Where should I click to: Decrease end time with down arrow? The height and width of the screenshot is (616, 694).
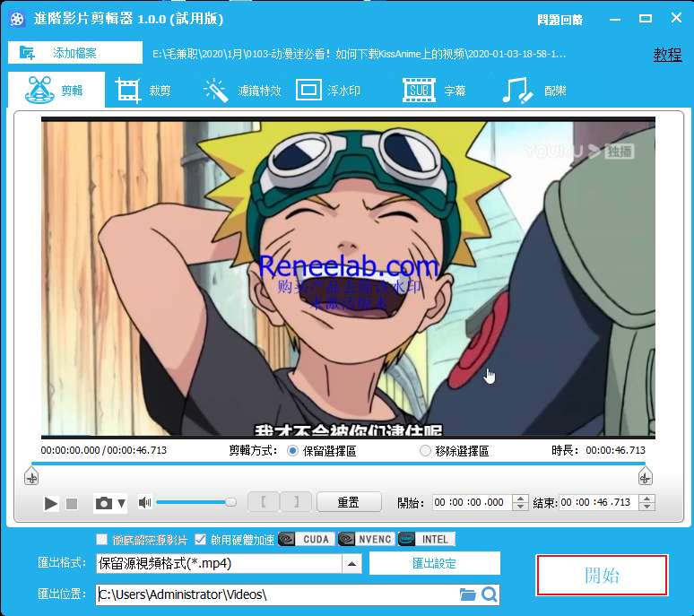pos(647,507)
